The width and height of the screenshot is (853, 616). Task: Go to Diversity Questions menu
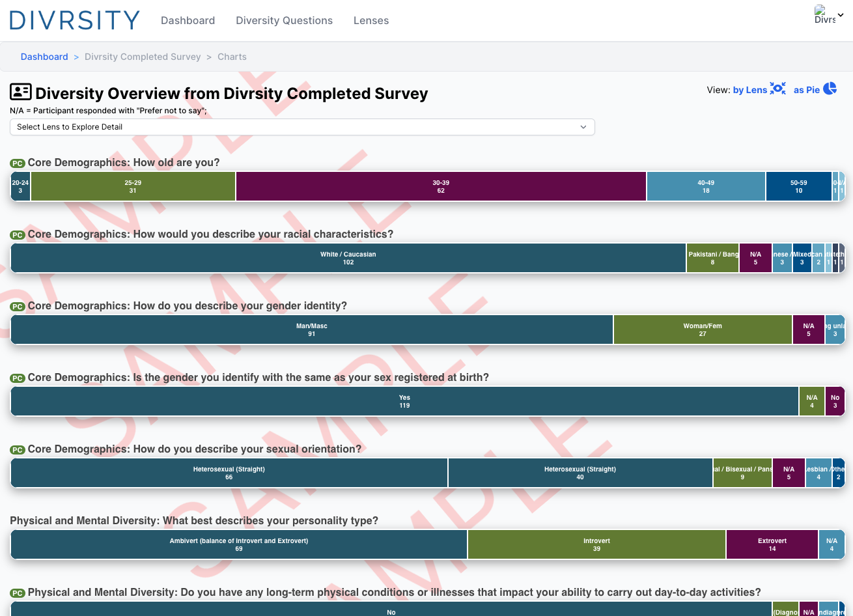(284, 21)
